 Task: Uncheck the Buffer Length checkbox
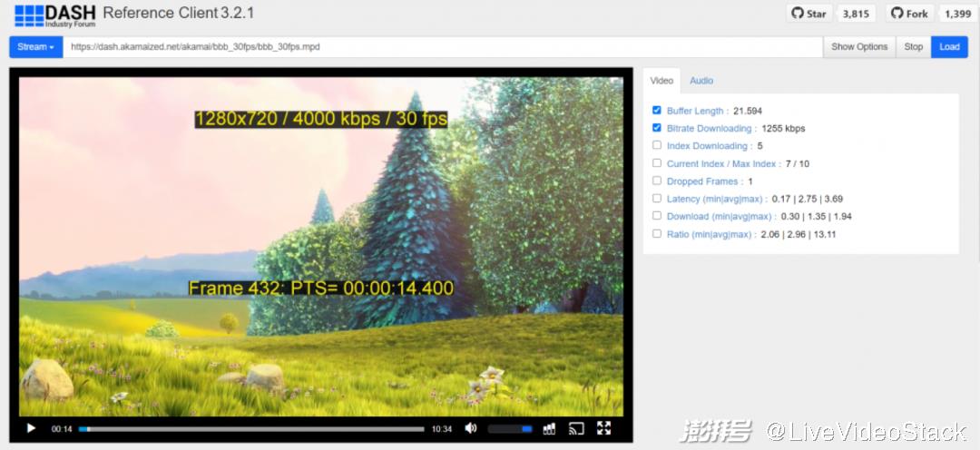(x=656, y=110)
